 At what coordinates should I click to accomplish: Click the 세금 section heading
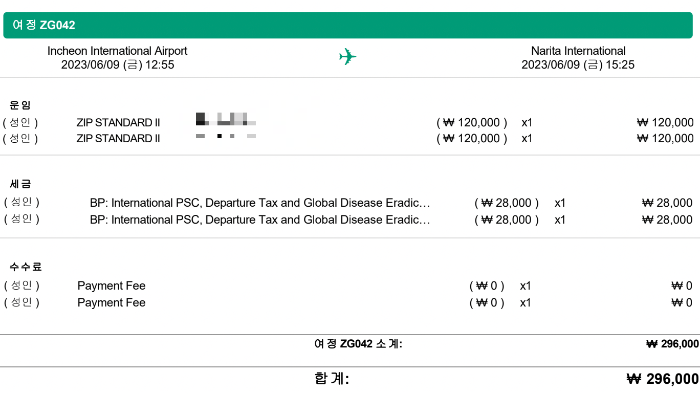pyautogui.click(x=20, y=184)
